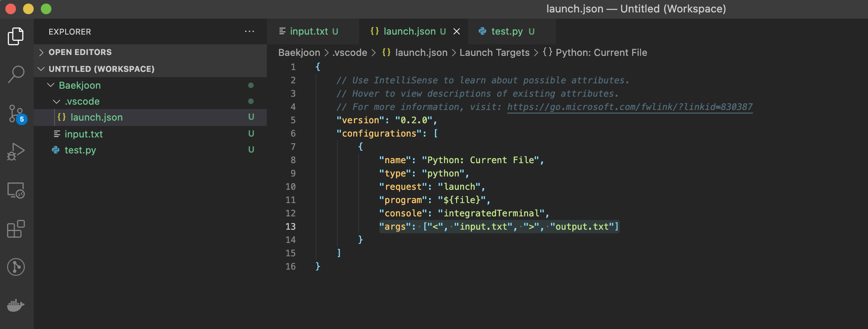Image resolution: width=868 pixels, height=329 pixels.
Task: Open the Explorer more actions ellipsis
Action: [x=250, y=31]
